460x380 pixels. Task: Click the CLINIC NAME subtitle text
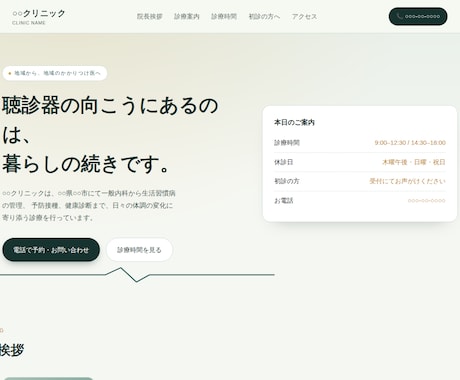coord(29,23)
